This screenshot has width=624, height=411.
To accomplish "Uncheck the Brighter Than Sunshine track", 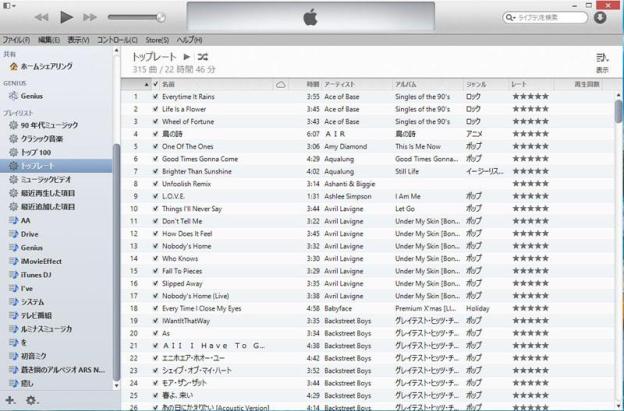I will pyautogui.click(x=156, y=171).
